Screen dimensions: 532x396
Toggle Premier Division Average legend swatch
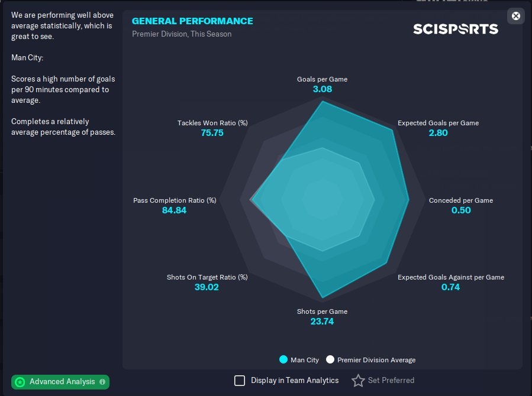[x=330, y=359]
